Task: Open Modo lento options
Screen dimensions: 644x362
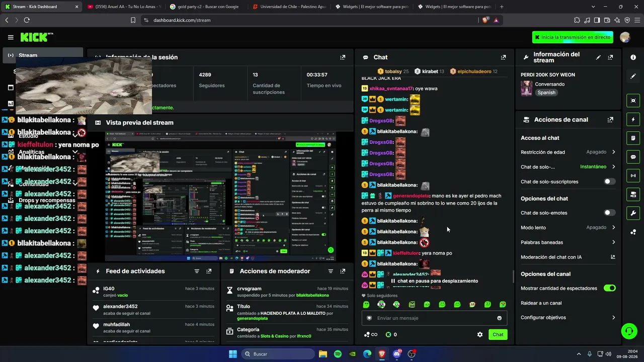Action: click(x=568, y=227)
